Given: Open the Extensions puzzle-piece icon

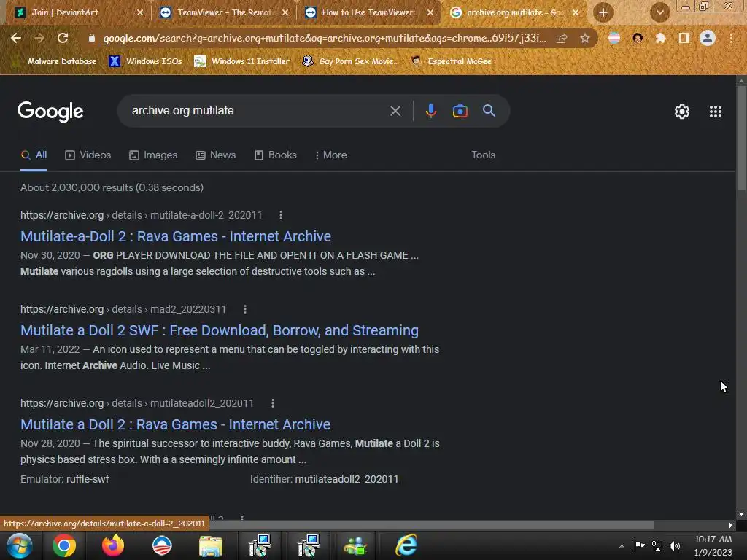Looking at the screenshot, I should (x=661, y=38).
